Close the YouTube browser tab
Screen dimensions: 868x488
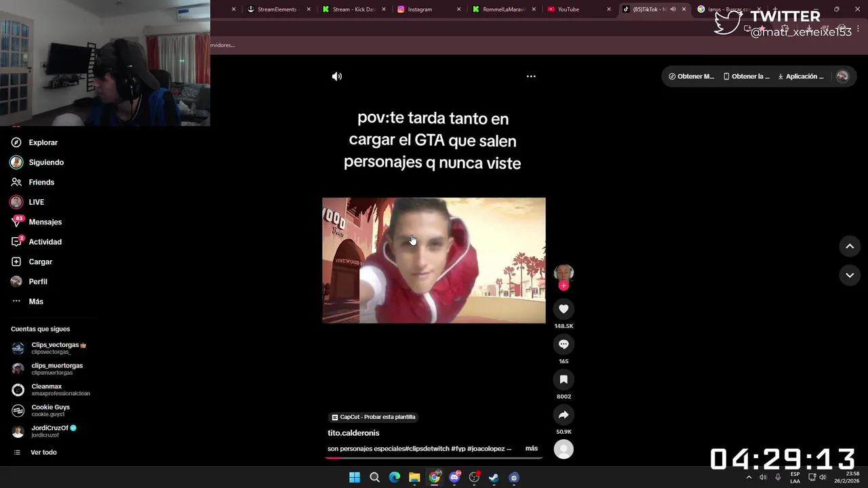(608, 9)
